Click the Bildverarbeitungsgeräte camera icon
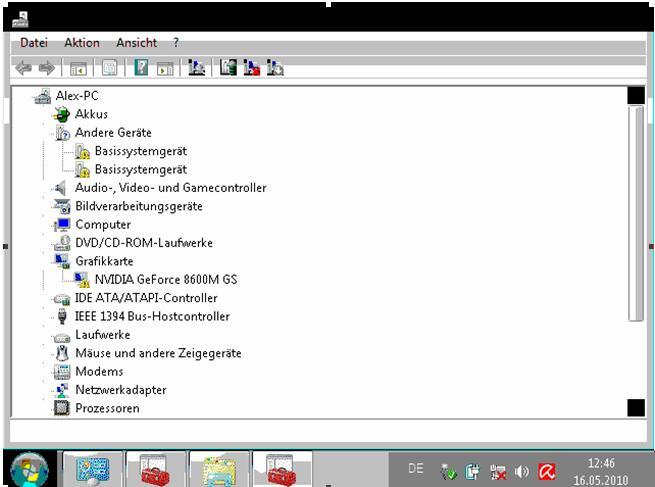This screenshot has width=655, height=487. point(62,206)
